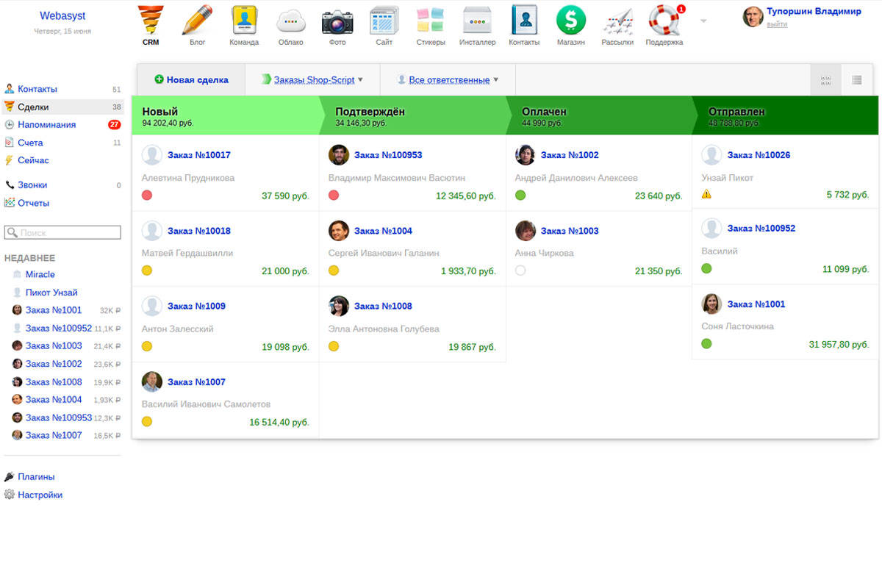Open deal Заказ №10017

pyautogui.click(x=198, y=155)
